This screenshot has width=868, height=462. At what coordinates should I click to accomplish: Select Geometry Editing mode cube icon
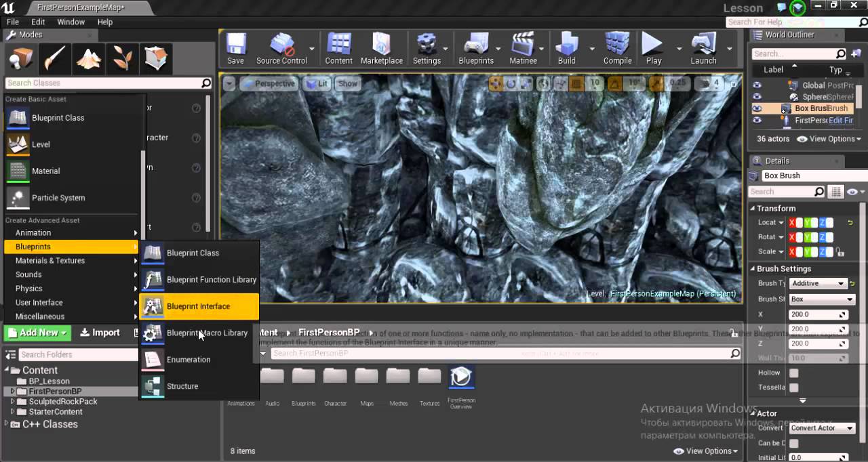click(x=155, y=60)
